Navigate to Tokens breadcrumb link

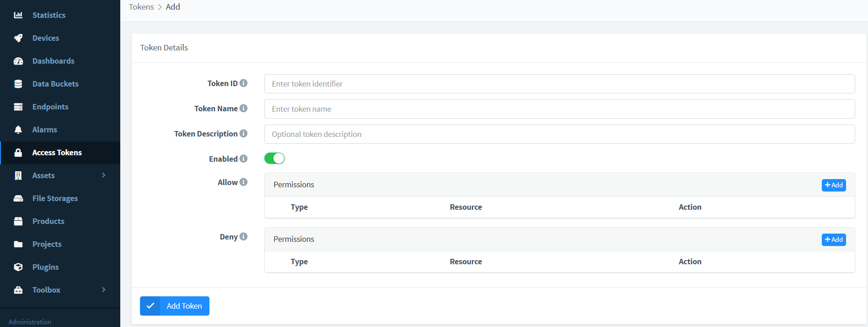pyautogui.click(x=141, y=7)
